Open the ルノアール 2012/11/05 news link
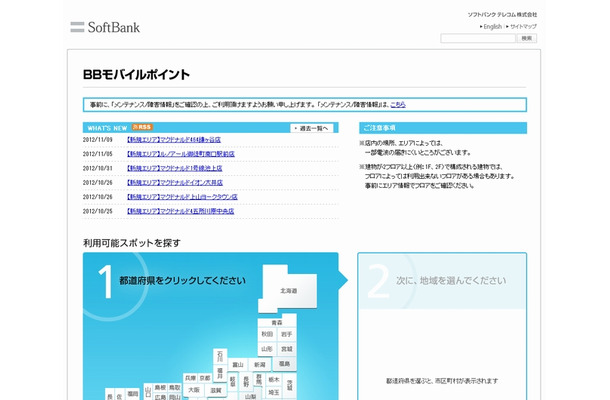The width and height of the screenshot is (610, 400). tap(181, 154)
